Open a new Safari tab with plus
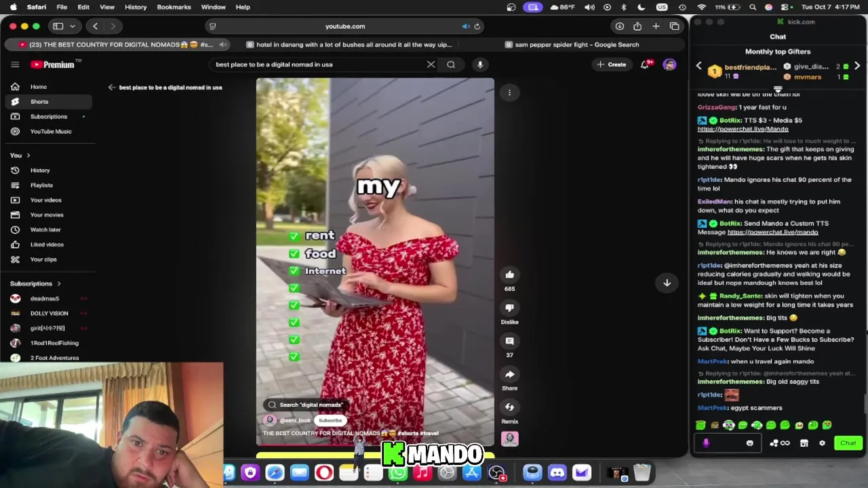This screenshot has height=488, width=868. pyautogui.click(x=656, y=26)
